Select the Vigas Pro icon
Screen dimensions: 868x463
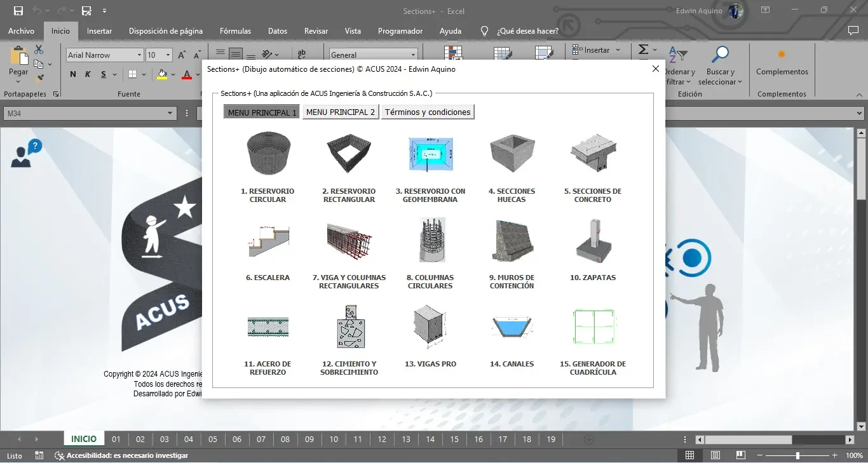pos(430,326)
